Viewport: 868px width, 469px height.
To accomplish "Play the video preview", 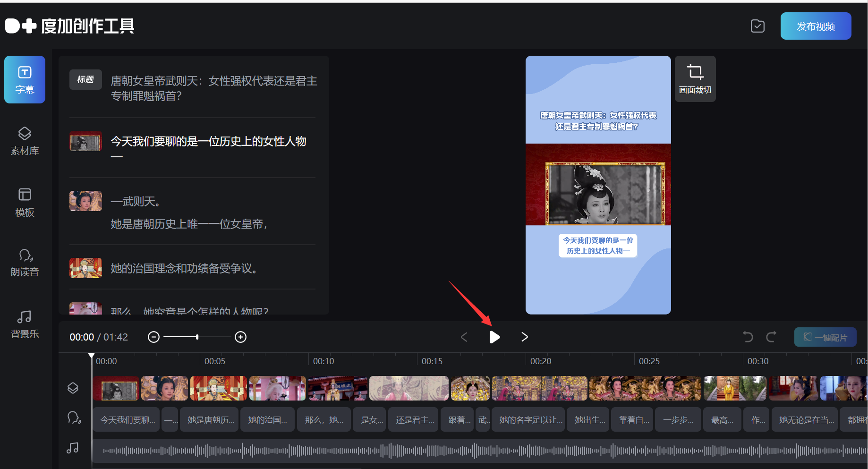I will (494, 337).
